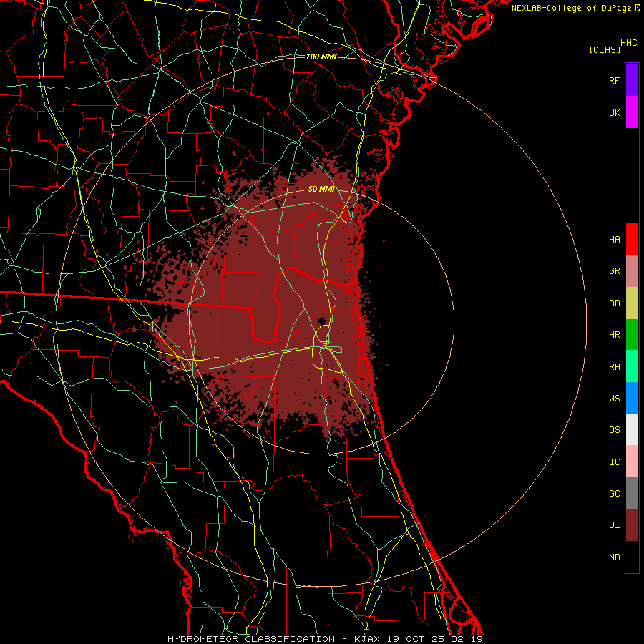Screen dimensions: 644x644
Task: Click the HR legend label
Action: tap(614, 335)
